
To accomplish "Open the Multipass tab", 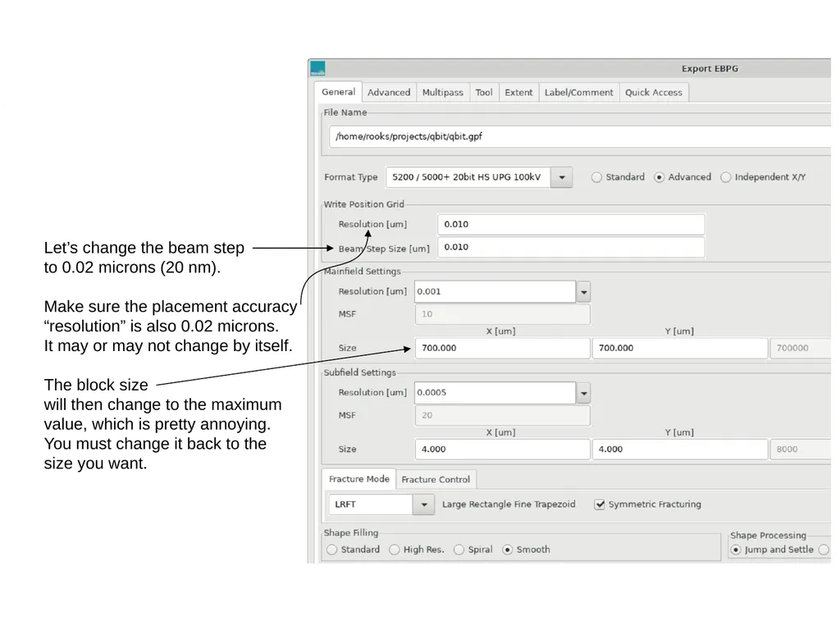I will (442, 92).
